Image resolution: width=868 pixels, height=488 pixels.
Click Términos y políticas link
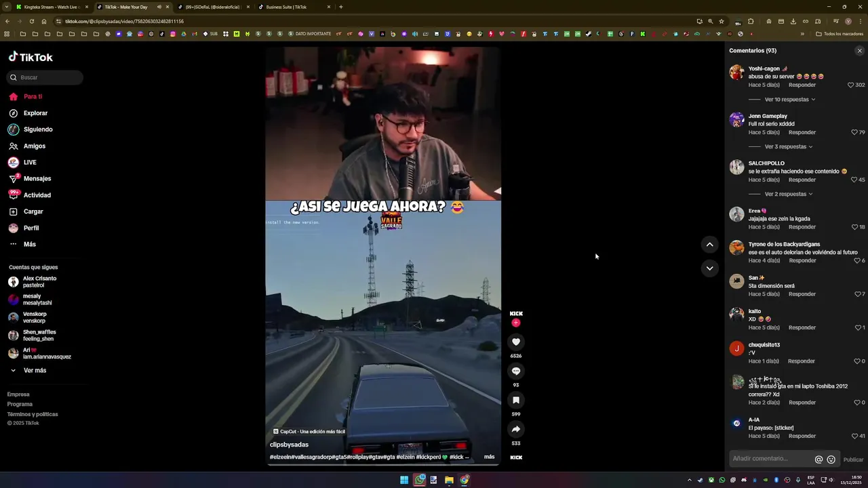[x=33, y=414]
